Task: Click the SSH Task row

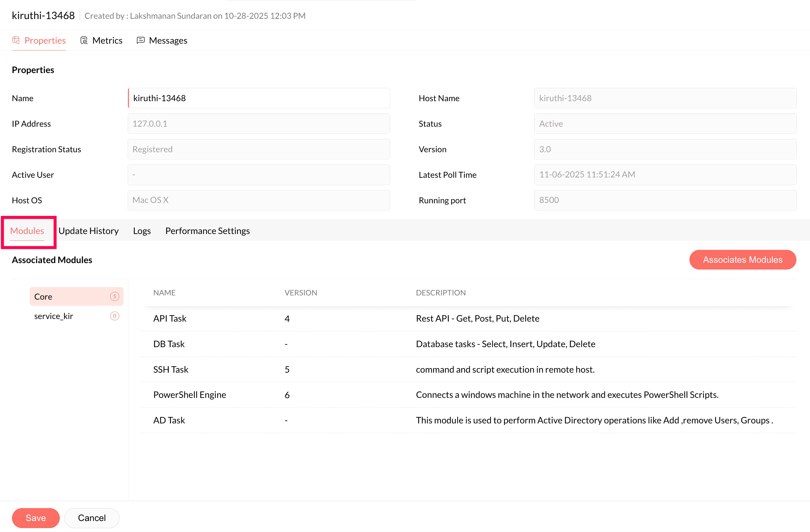Action: [x=171, y=370]
